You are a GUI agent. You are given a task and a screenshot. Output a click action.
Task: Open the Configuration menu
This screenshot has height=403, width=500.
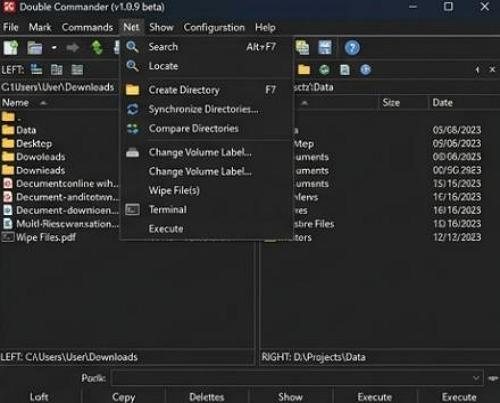214,27
